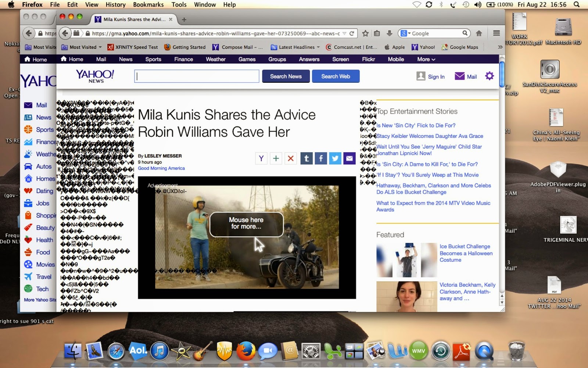588x368 pixels.
Task: Open System Preferences in the Dock
Action: click(x=311, y=351)
